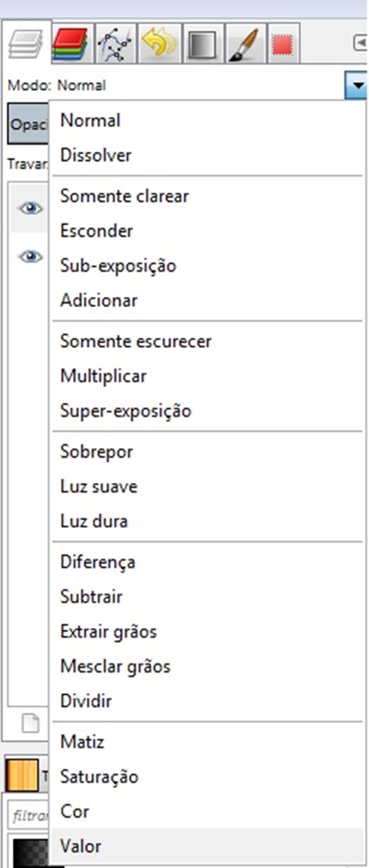Click the orange wood pattern swatch
Viewport: 369px width, 868px height.
[22, 775]
